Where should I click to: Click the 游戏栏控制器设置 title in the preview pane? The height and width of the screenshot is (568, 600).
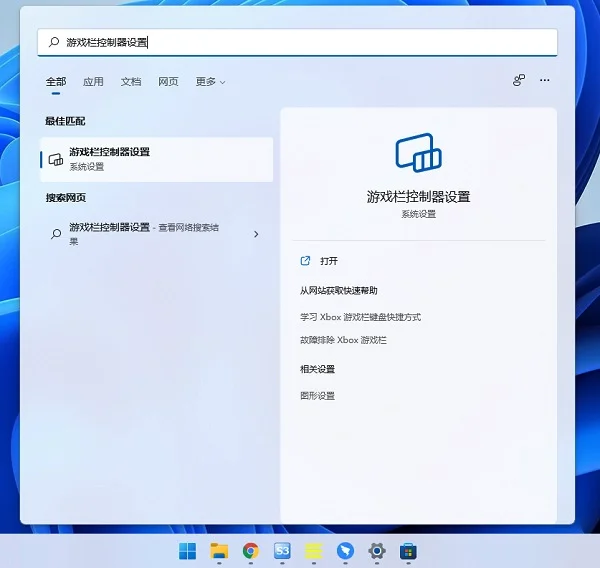click(x=418, y=197)
